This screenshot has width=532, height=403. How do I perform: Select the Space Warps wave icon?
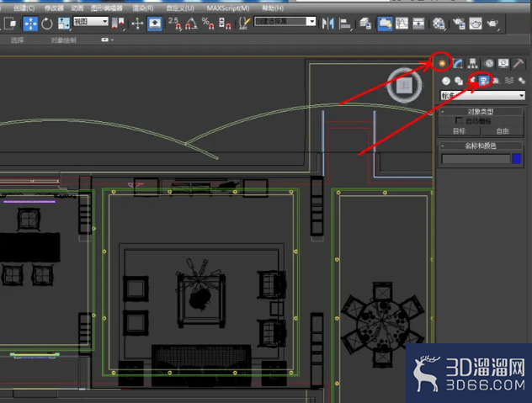coord(509,81)
